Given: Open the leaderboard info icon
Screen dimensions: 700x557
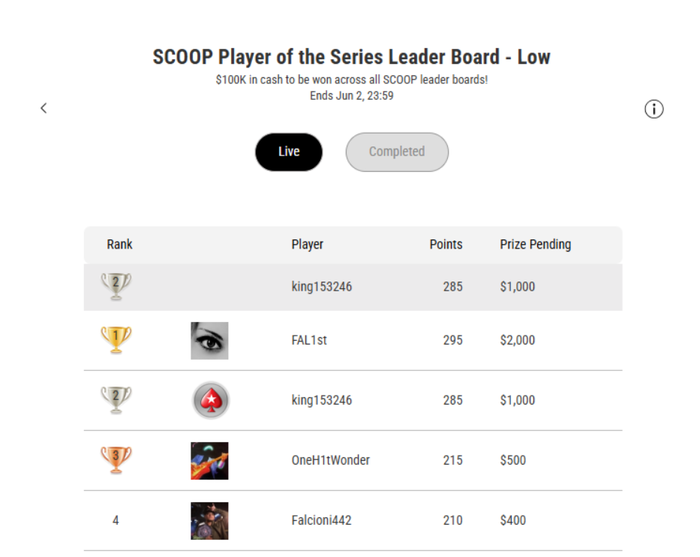Looking at the screenshot, I should [x=654, y=109].
